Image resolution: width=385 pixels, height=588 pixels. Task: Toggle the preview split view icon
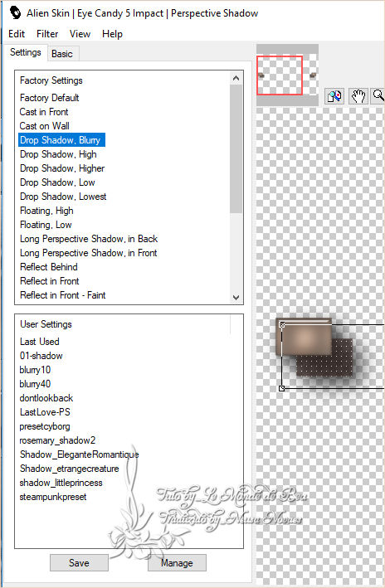[x=334, y=96]
